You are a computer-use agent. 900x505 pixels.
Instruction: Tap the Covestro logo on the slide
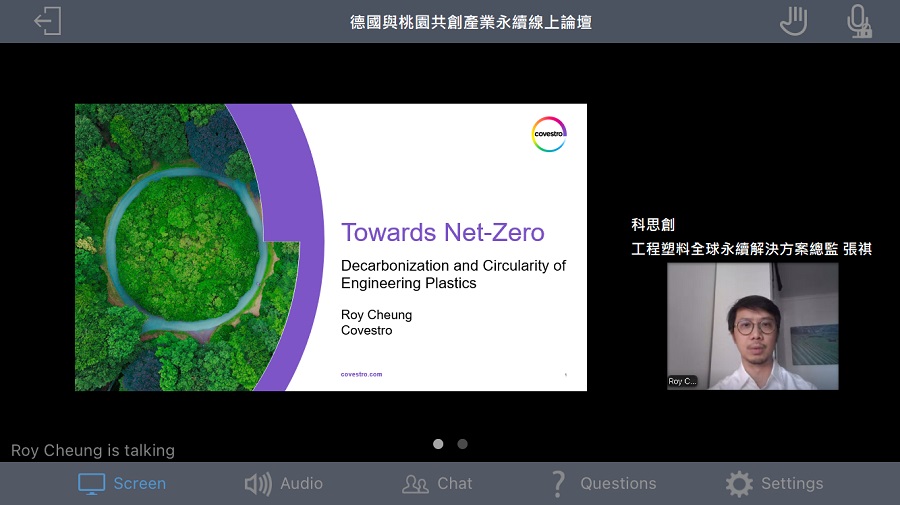549,134
